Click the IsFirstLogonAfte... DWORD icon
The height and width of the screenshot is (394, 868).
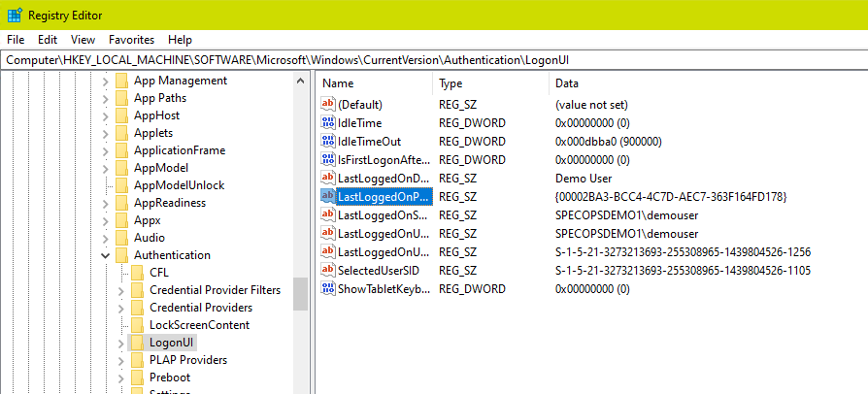click(328, 160)
